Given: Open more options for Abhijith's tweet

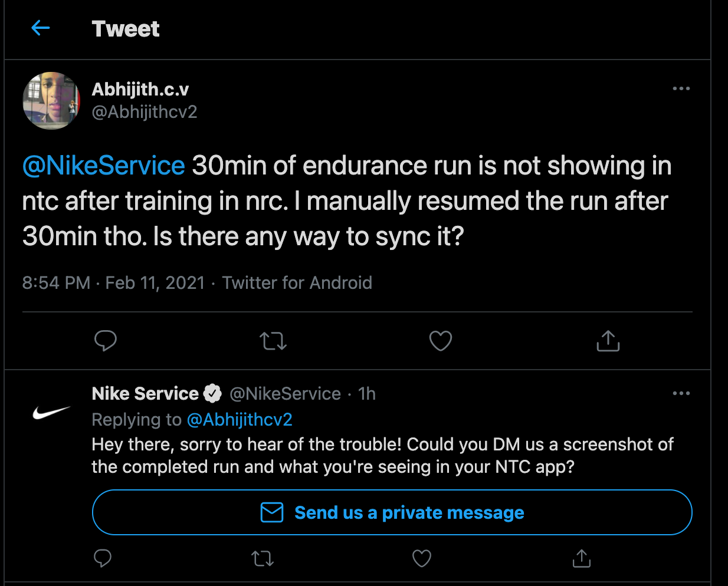Looking at the screenshot, I should click(x=681, y=88).
